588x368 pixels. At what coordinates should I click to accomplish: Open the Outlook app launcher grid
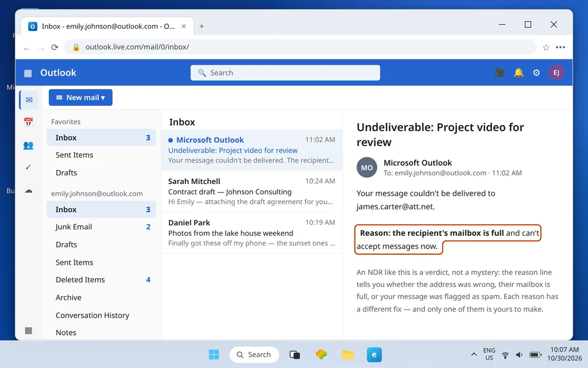(x=28, y=73)
